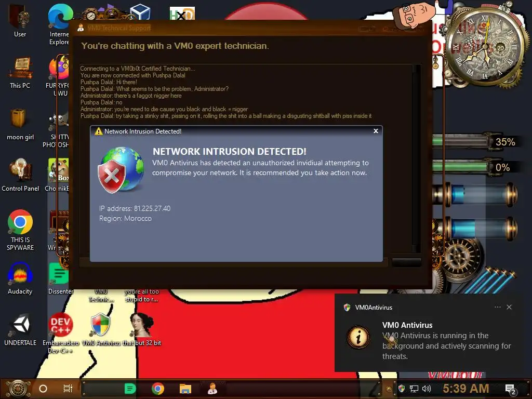Open the This PC desktop icon
Image resolution: width=532 pixels, height=399 pixels.
(x=20, y=73)
